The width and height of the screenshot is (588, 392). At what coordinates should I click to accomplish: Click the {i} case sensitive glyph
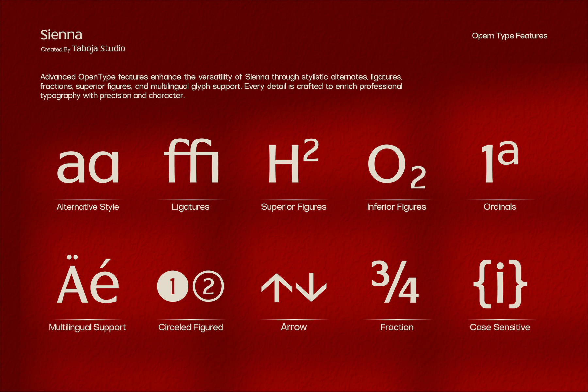(500, 284)
